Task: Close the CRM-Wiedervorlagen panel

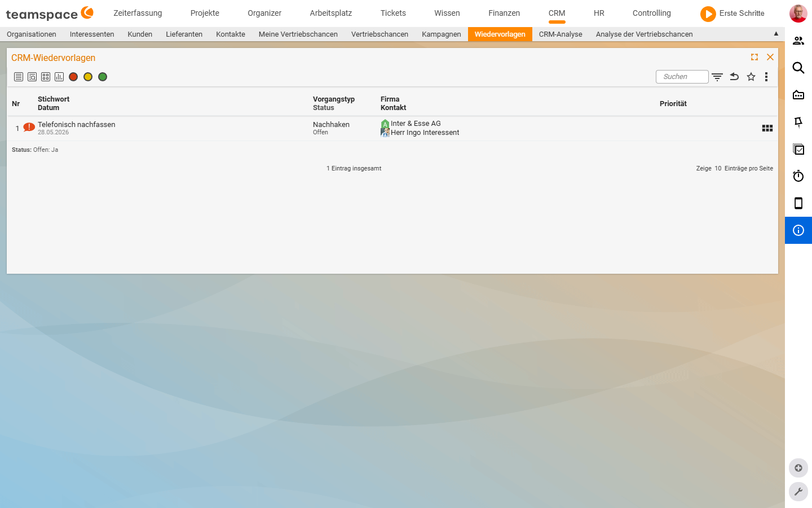Action: [x=770, y=57]
